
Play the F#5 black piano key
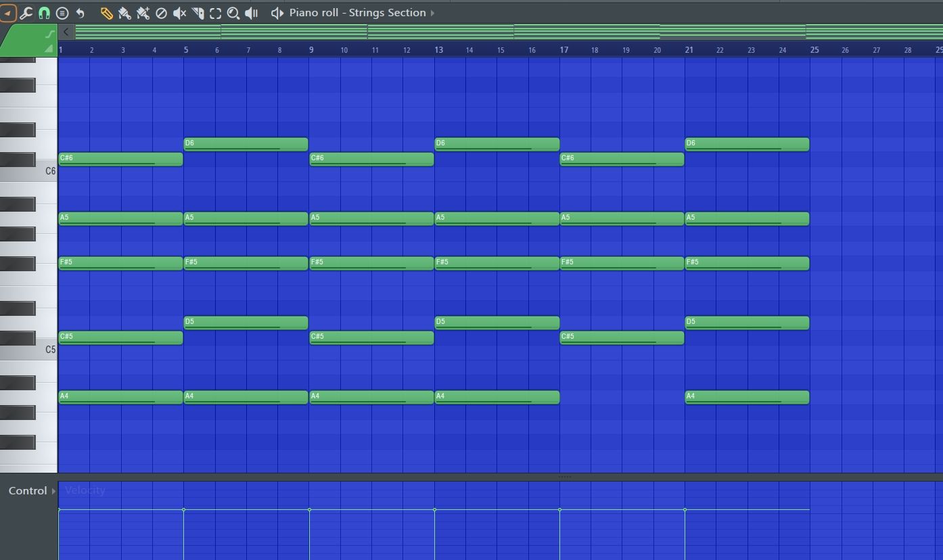click(18, 263)
